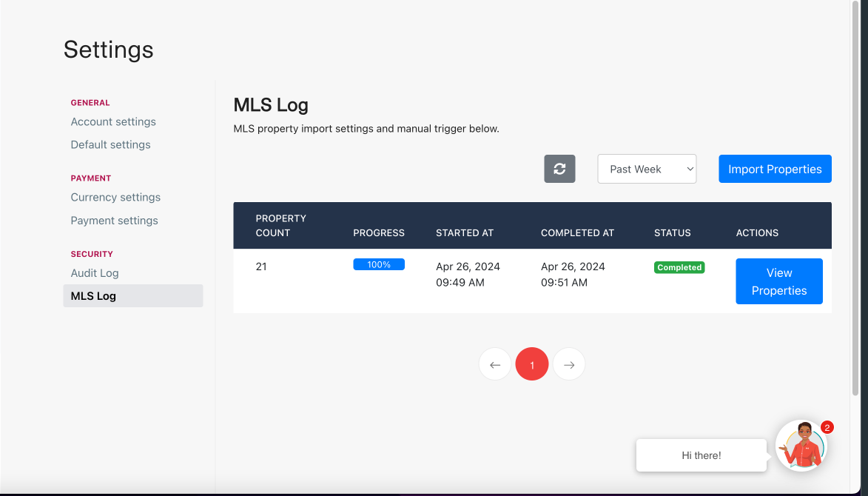The width and height of the screenshot is (868, 496).
Task: Click the Started At column header
Action: click(x=464, y=232)
